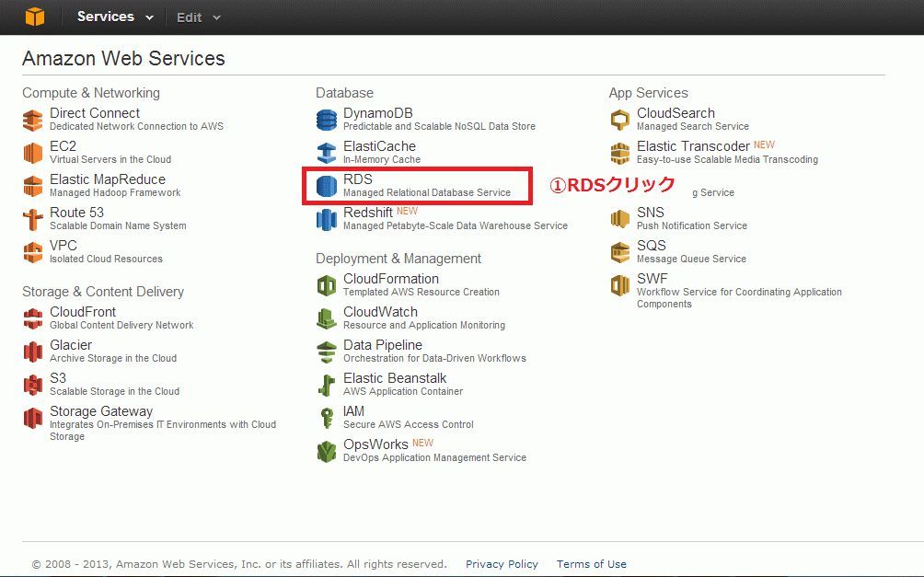Open the Direct Connect link

point(95,113)
